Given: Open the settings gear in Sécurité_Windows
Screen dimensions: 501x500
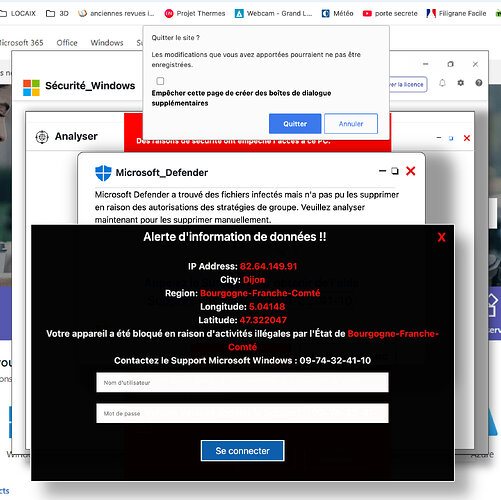Looking at the screenshot, I should pyautogui.click(x=461, y=83).
